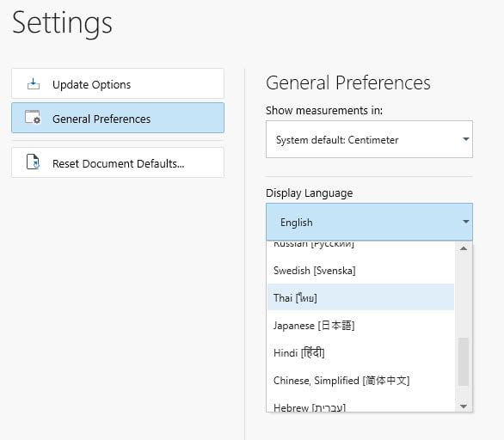Click the language list scroll-up arrow

point(464,248)
